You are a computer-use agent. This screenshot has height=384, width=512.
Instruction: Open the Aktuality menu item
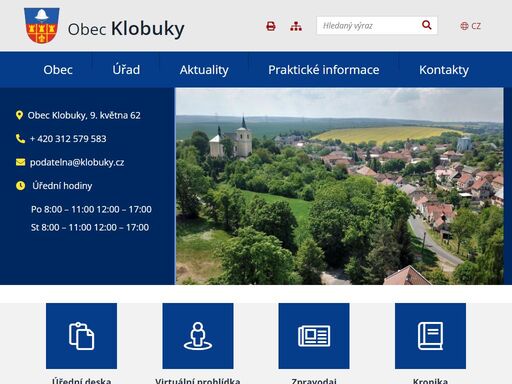click(x=204, y=70)
